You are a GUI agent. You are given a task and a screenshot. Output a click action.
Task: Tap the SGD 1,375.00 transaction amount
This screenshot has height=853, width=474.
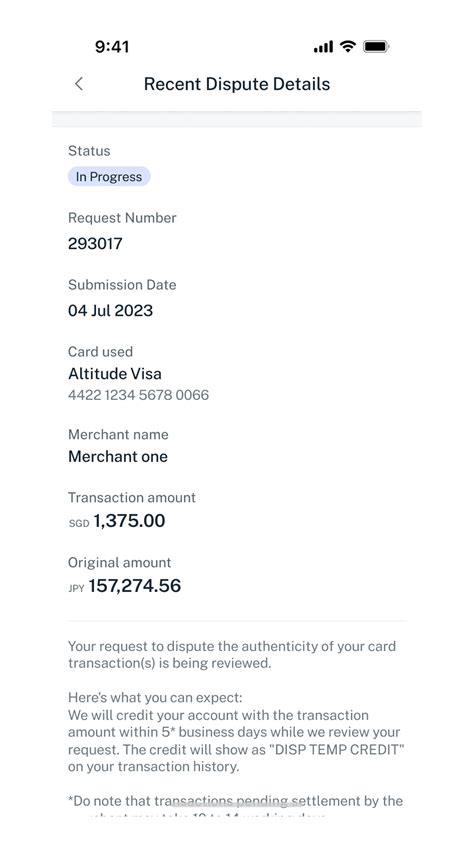point(116,521)
